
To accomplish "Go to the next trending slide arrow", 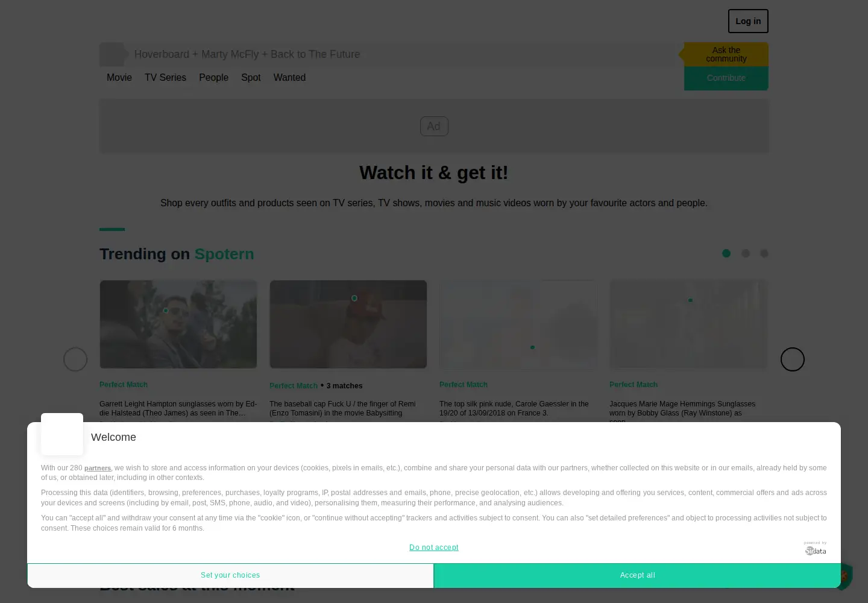I will [793, 359].
